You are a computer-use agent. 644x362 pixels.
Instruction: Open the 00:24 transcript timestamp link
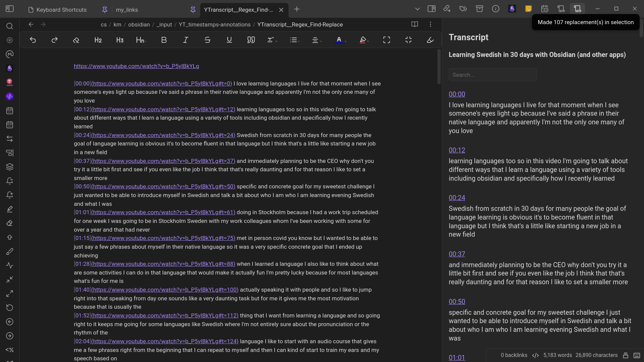457,198
